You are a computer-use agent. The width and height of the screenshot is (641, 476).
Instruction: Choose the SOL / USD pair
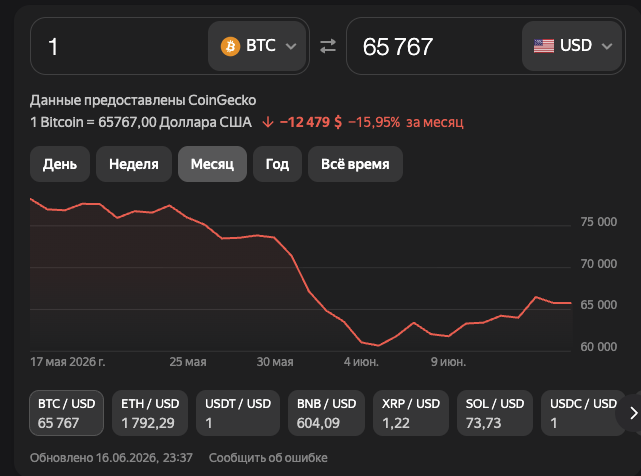[495, 413]
